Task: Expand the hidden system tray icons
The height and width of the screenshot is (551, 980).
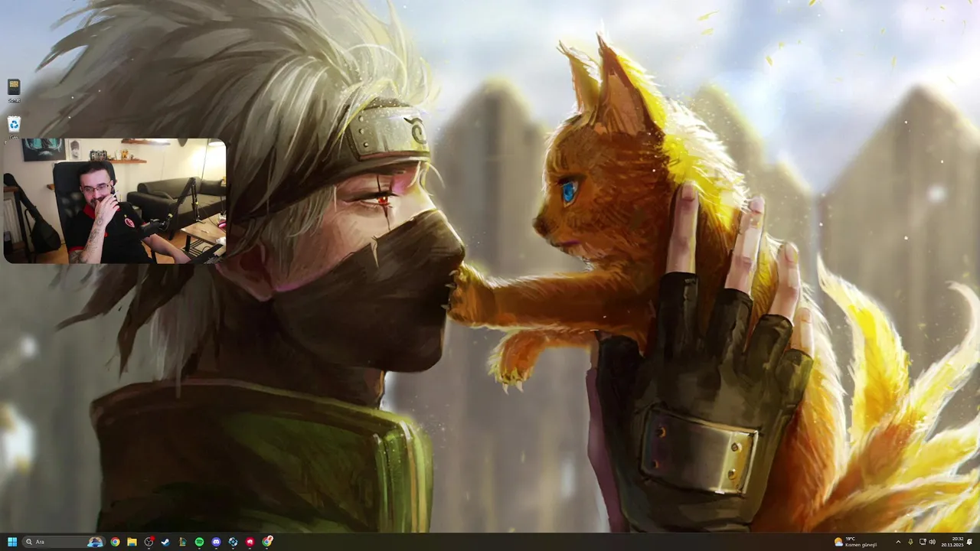Action: click(898, 542)
